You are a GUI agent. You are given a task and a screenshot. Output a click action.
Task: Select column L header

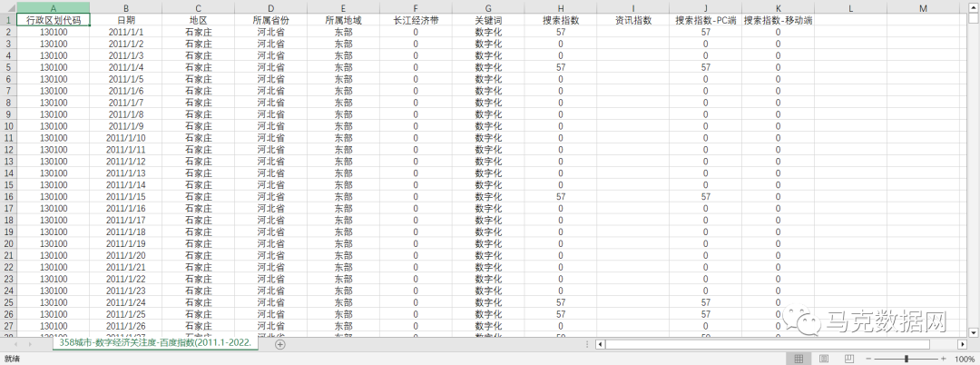point(850,8)
